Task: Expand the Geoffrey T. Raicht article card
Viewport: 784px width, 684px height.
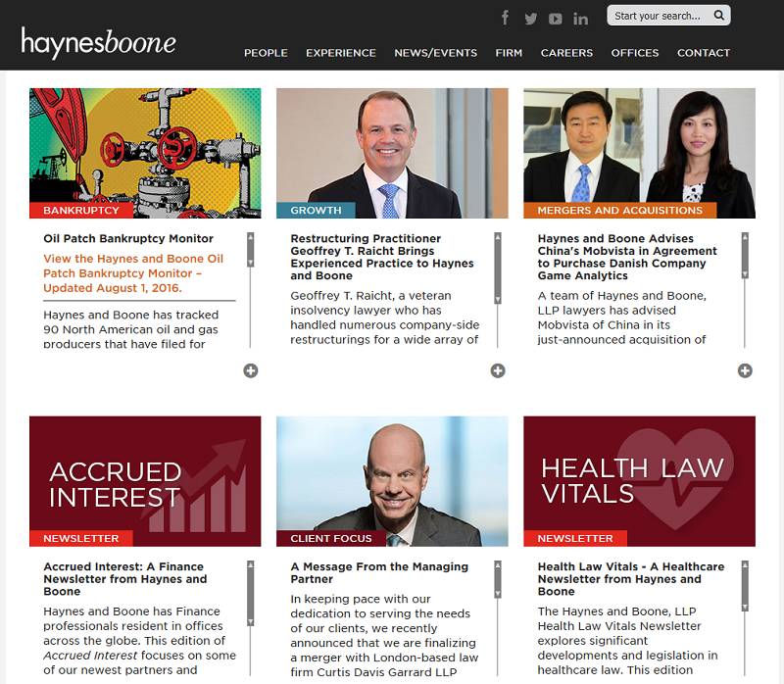Action: click(x=498, y=370)
